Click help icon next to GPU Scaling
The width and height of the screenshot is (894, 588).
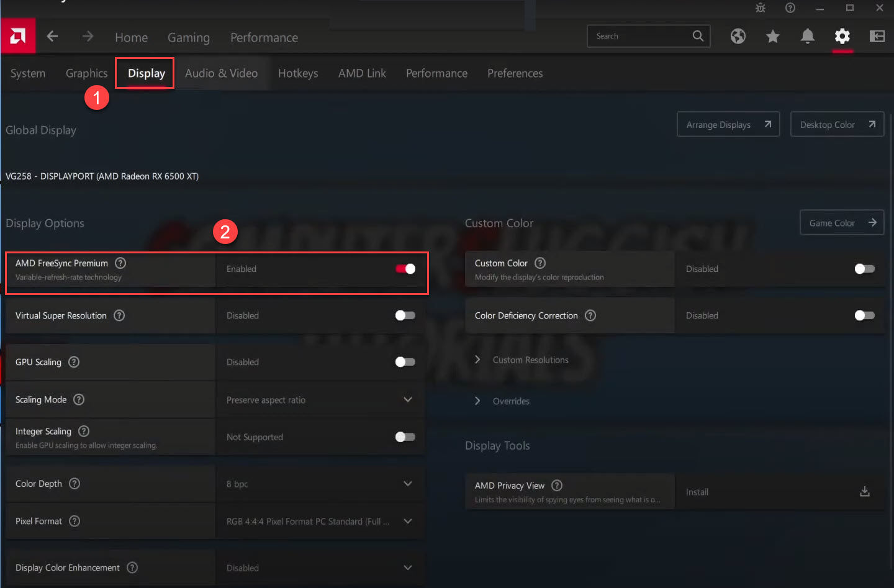pyautogui.click(x=74, y=362)
